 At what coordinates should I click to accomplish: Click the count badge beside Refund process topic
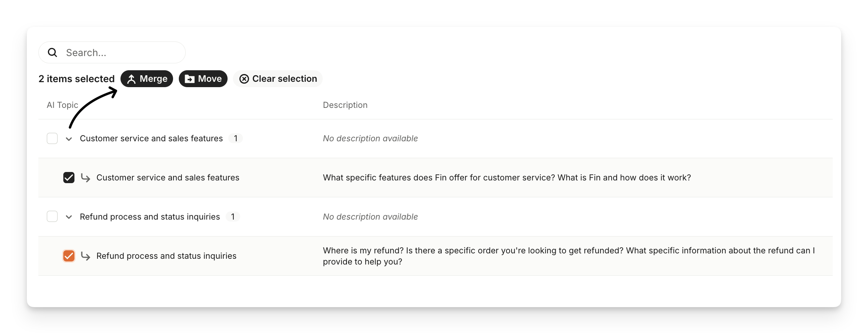[x=233, y=217]
